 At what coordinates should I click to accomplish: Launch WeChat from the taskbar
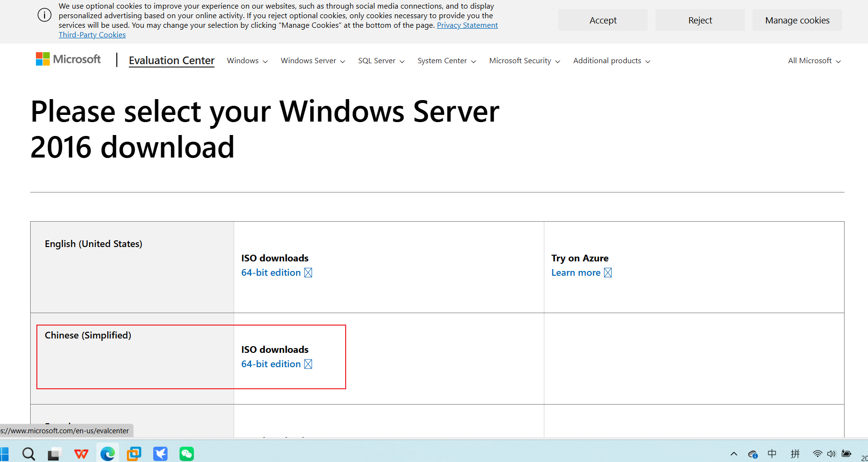(187, 453)
